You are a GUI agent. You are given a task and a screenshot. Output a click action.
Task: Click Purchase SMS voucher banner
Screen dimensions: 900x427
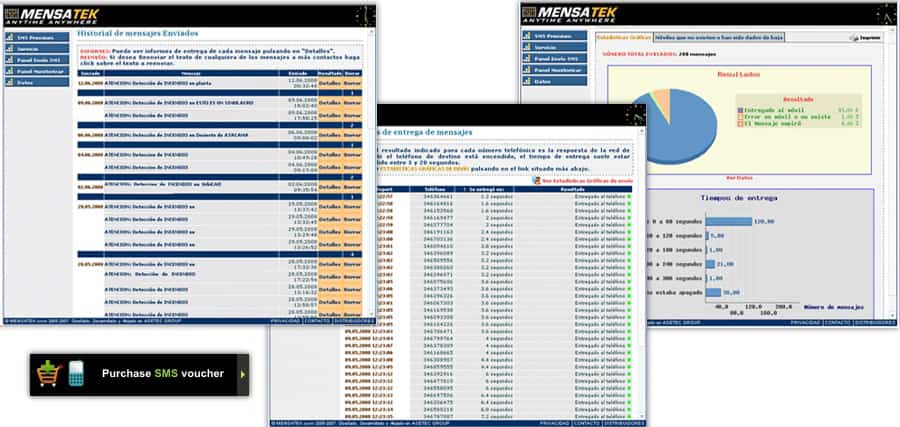(x=139, y=374)
